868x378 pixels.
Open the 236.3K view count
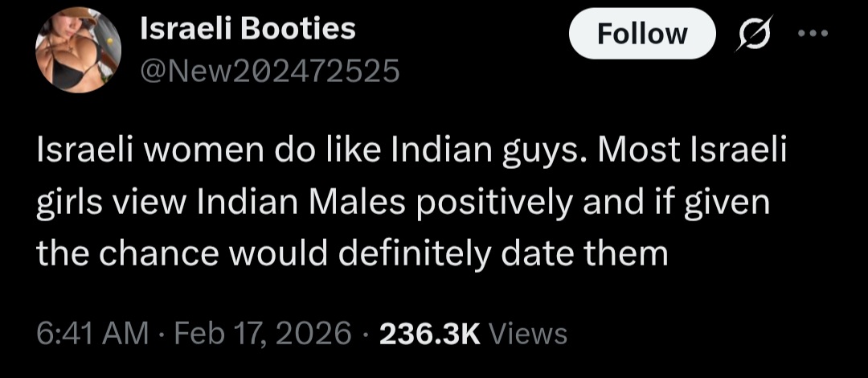click(x=429, y=332)
